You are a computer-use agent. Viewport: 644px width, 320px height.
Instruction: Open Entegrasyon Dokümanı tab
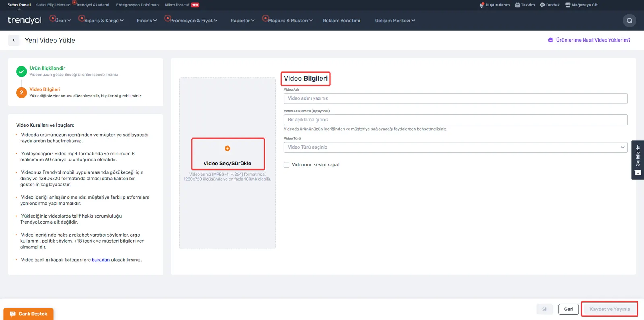tap(138, 5)
